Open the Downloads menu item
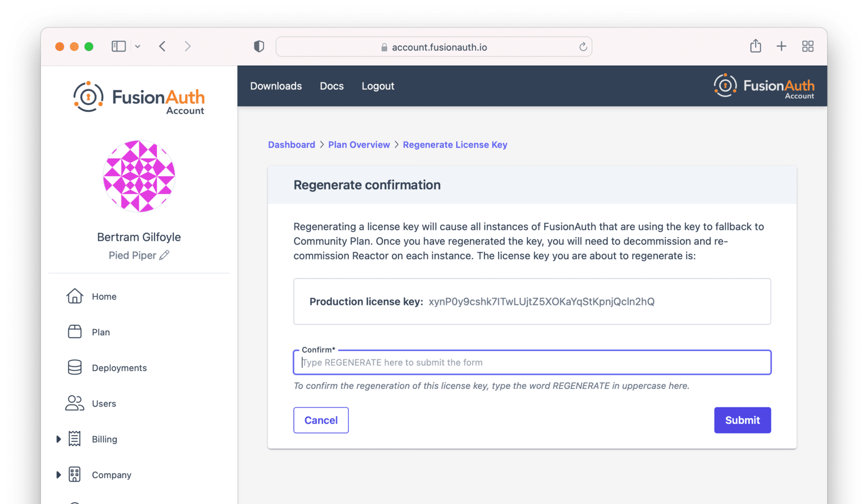 pos(276,86)
